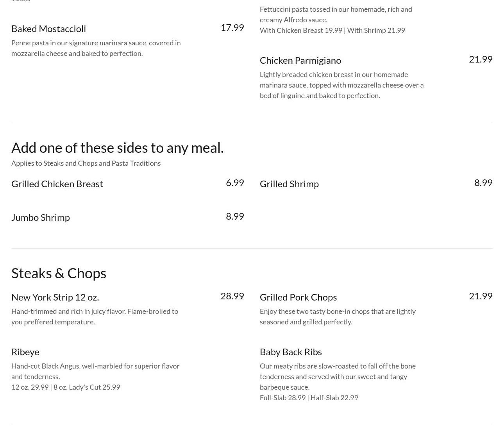The width and height of the screenshot is (504, 442).
Task: Click the Chicken Parmigiano 21.99 price
Action: click(x=480, y=59)
